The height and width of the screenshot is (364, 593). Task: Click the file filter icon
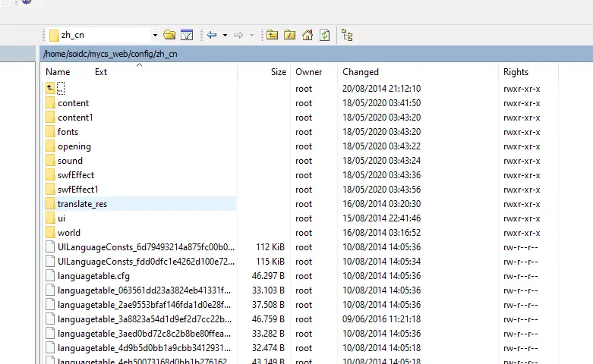click(x=187, y=35)
